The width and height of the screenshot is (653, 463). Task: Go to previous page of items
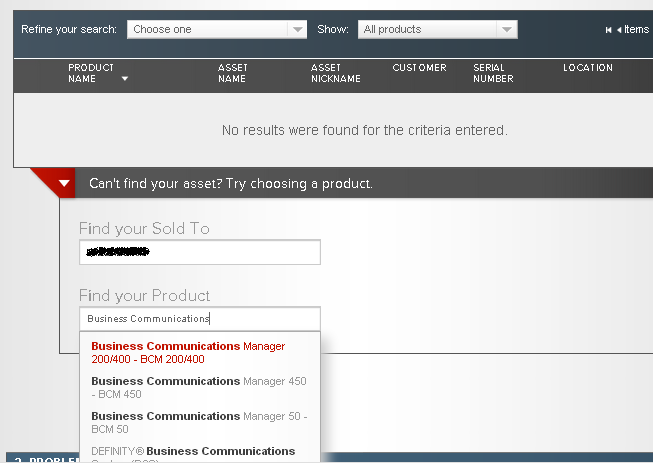point(619,30)
